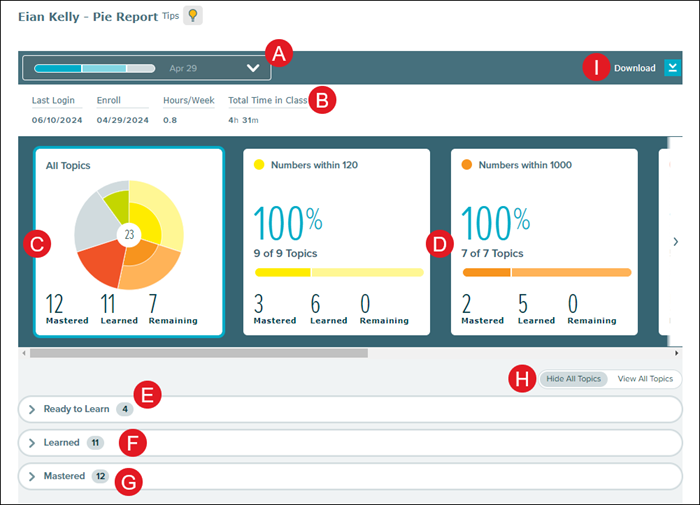Expand the Mastered section
Image resolution: width=700 pixels, height=506 pixels.
tap(32, 476)
